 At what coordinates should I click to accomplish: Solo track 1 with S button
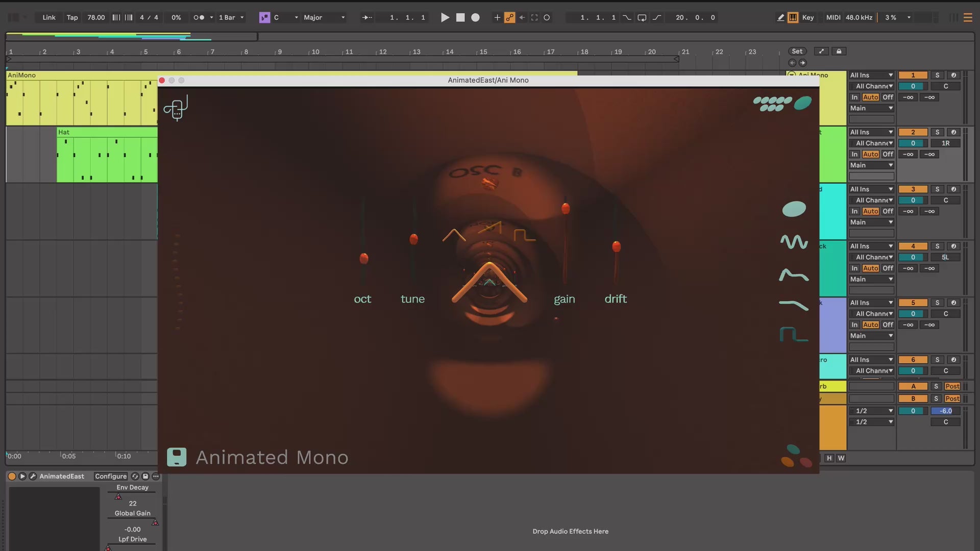pos(937,75)
